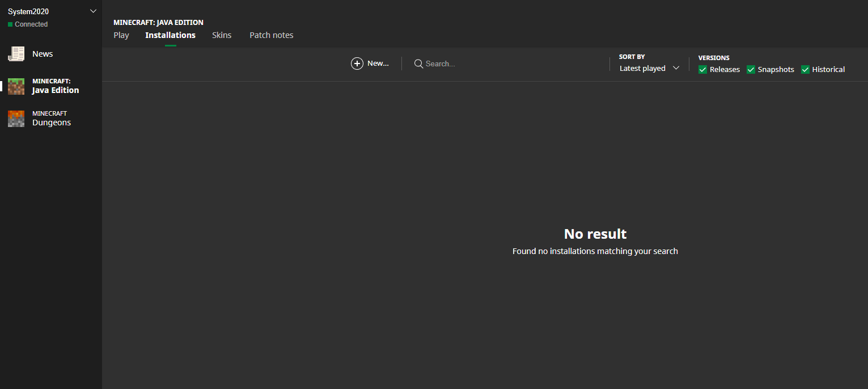Uncheck the Historical versions checkbox
The height and width of the screenshot is (389, 868).
(805, 69)
